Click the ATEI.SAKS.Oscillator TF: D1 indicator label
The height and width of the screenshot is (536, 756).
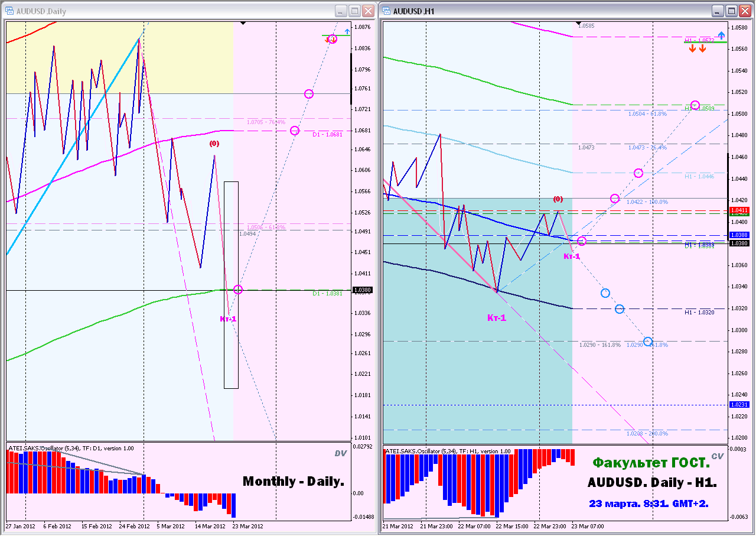(70, 449)
